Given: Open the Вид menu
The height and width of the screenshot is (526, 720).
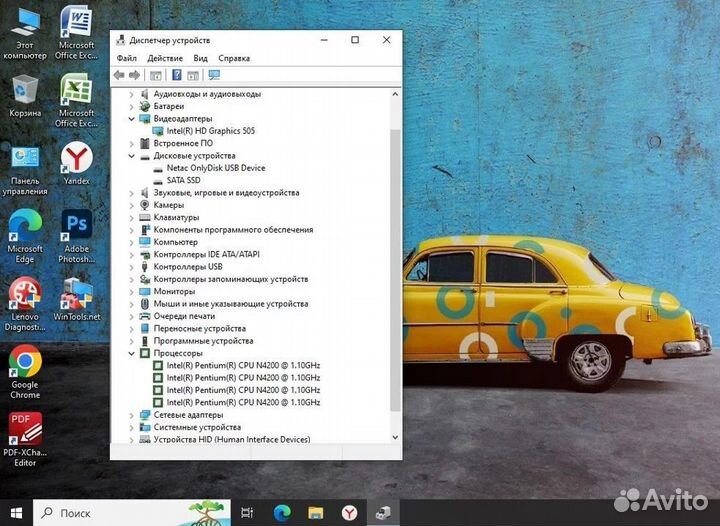Looking at the screenshot, I should 200,58.
